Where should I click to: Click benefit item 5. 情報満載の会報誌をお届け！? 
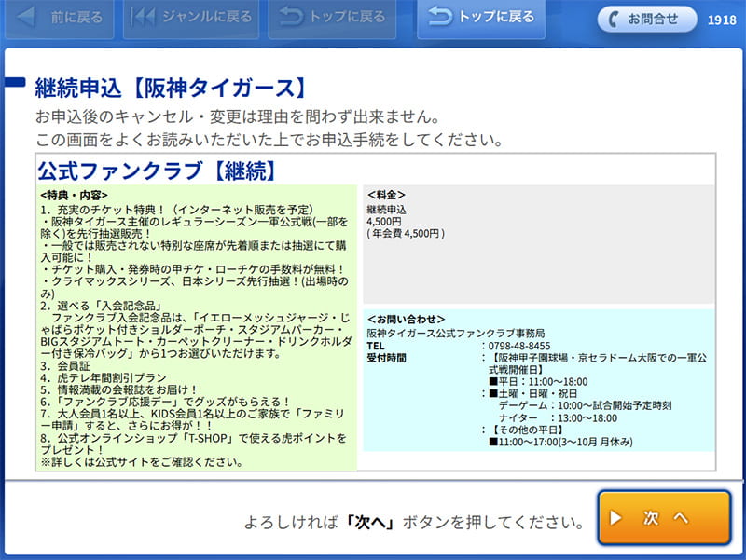(118, 389)
